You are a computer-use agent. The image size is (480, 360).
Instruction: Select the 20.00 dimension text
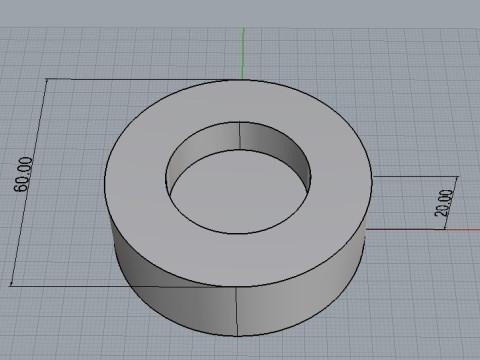pos(444,203)
